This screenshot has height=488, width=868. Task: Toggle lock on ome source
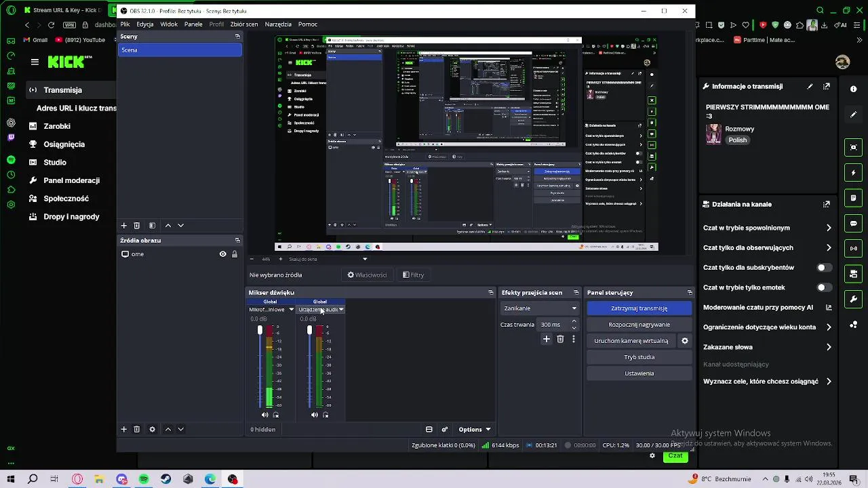(x=235, y=254)
